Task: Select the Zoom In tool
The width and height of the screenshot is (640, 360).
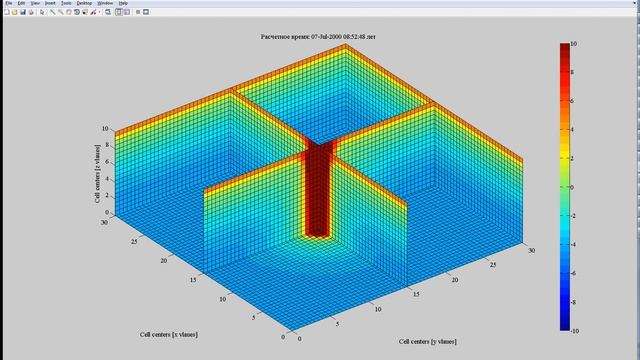Action: [53, 12]
